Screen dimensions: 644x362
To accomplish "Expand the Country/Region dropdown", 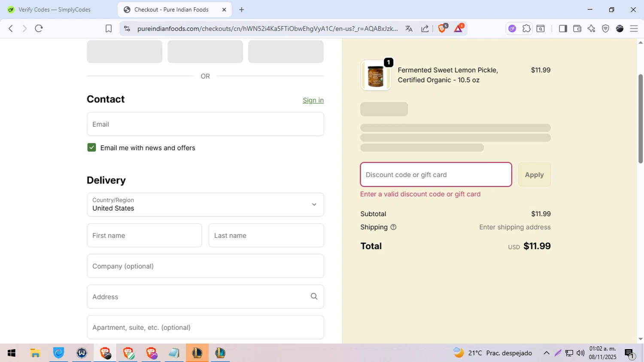I will (x=205, y=204).
